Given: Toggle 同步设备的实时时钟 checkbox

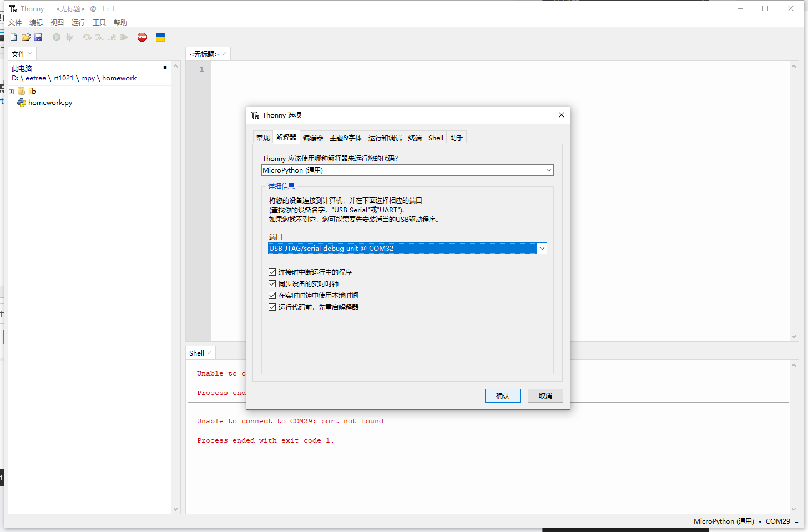Looking at the screenshot, I should click(272, 283).
